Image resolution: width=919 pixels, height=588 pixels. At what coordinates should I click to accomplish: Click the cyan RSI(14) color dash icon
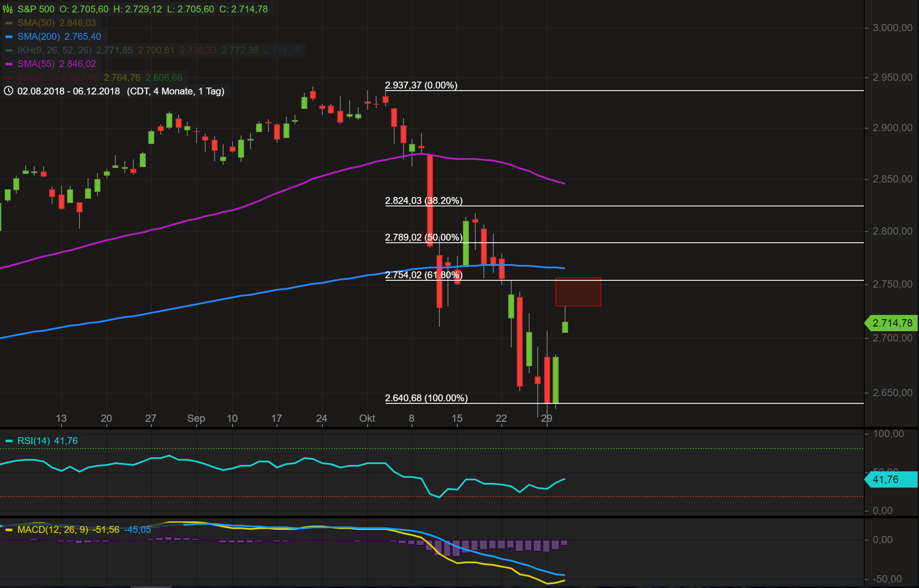point(9,441)
